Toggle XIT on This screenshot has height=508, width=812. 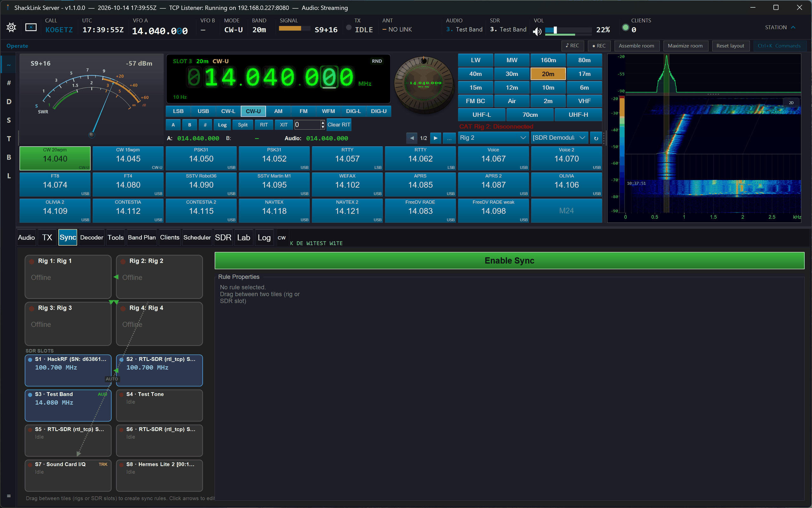coord(284,125)
